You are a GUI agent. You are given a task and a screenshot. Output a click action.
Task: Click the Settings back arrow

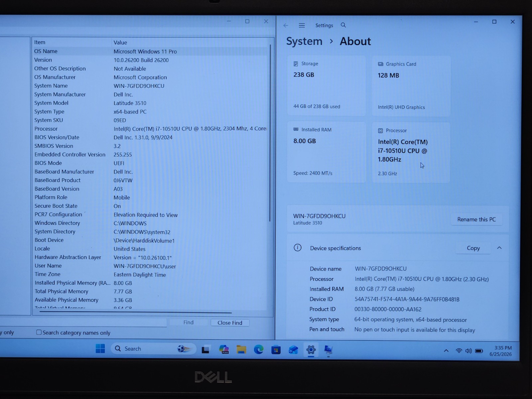[286, 25]
